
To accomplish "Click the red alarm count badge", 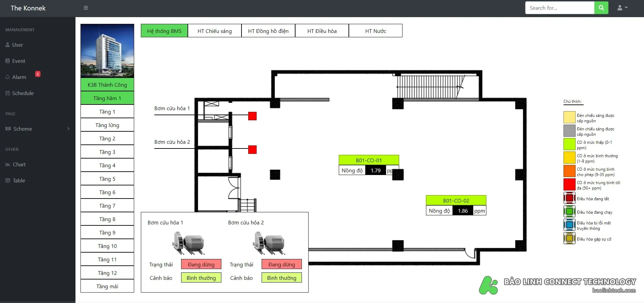I will [38, 74].
